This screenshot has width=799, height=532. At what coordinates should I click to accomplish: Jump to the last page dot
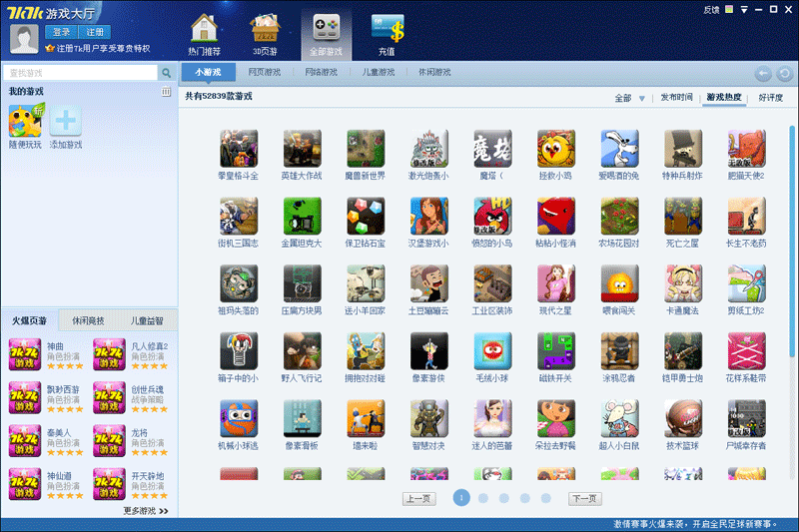pyautogui.click(x=545, y=498)
